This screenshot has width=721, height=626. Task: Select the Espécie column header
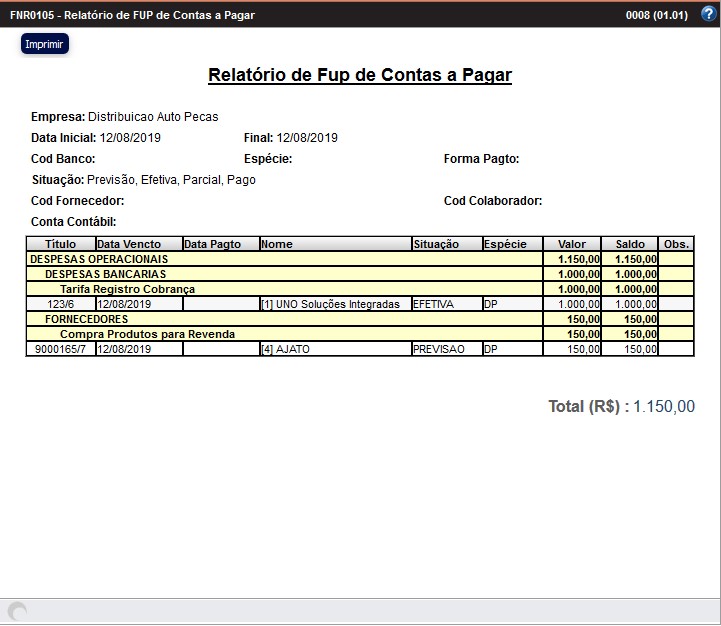point(511,244)
